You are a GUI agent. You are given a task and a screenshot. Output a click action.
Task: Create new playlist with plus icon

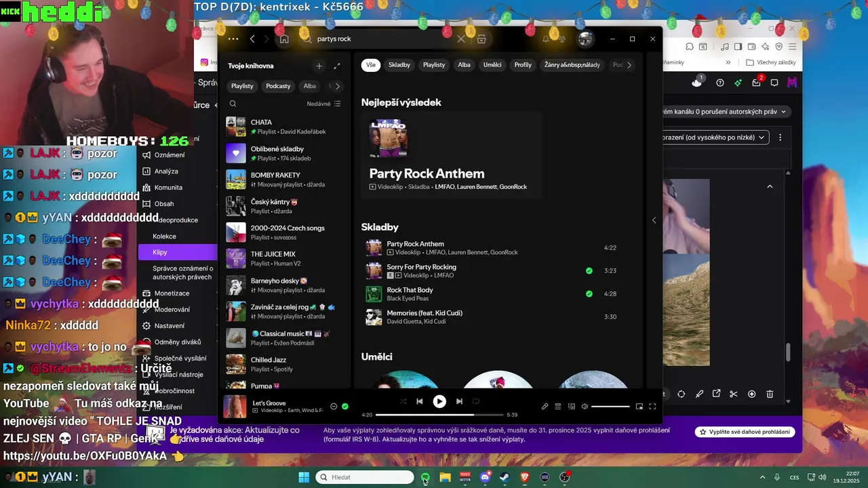tap(319, 66)
